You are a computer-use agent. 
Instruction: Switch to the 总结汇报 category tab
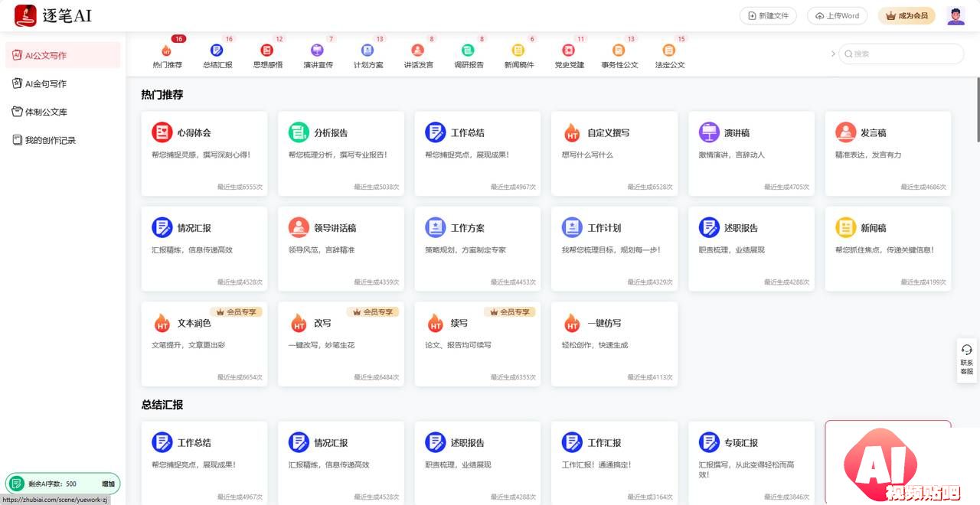(x=217, y=56)
